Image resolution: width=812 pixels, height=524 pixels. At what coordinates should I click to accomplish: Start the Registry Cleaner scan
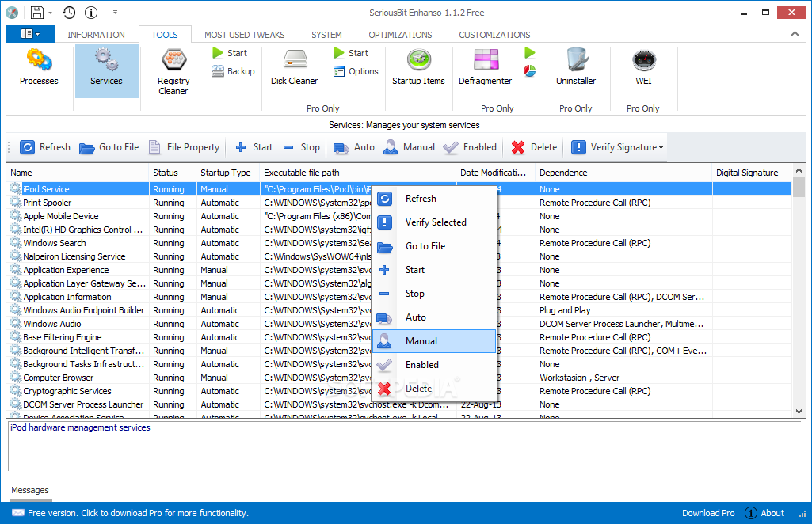pyautogui.click(x=230, y=53)
